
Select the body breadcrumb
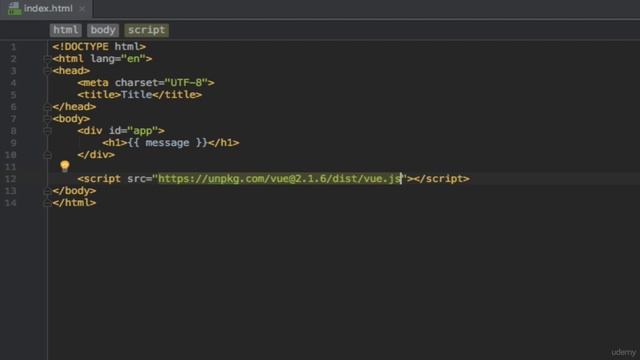coord(103,30)
